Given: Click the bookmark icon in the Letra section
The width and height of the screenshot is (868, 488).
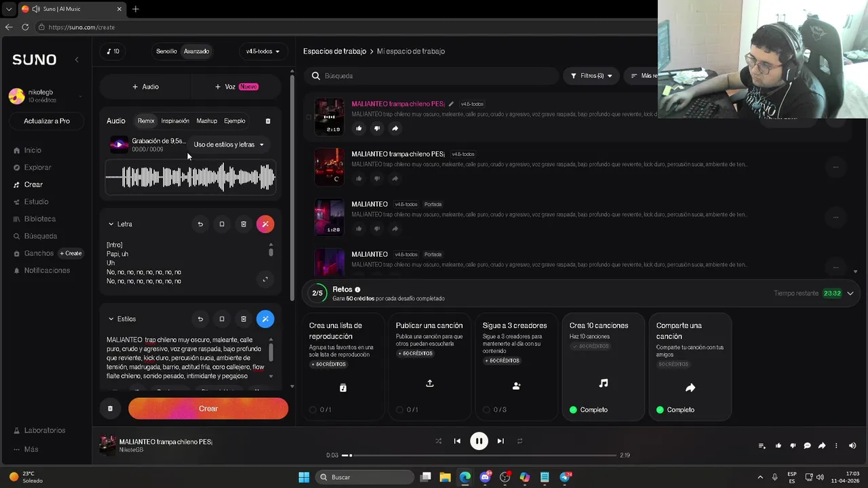Looking at the screenshot, I should click(222, 224).
